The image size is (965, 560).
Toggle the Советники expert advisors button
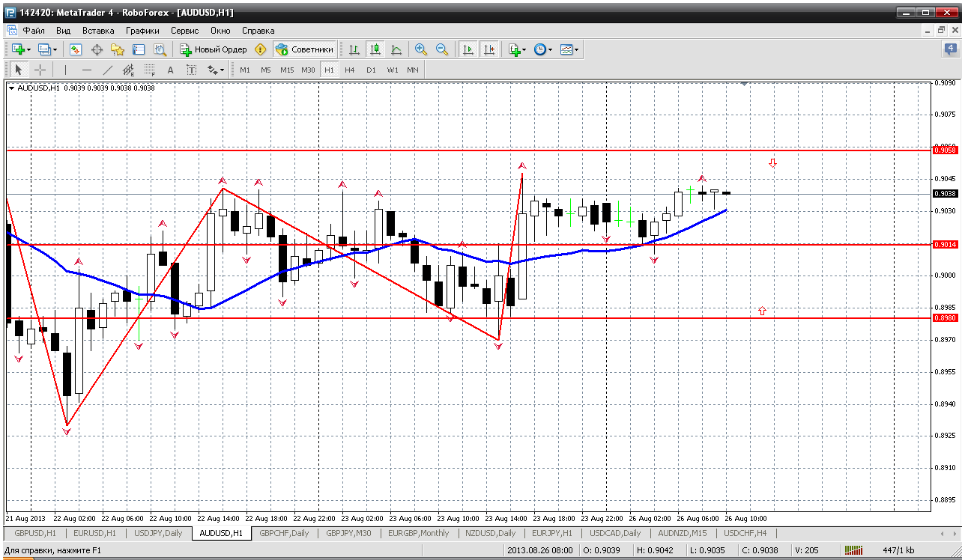[304, 49]
